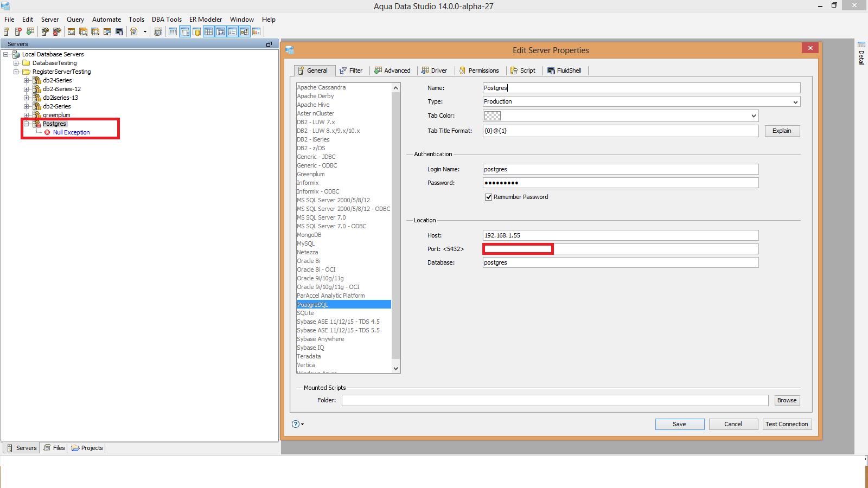Viewport: 868px width, 488px height.
Task: Switch to the Projects panel tab
Action: (x=87, y=448)
